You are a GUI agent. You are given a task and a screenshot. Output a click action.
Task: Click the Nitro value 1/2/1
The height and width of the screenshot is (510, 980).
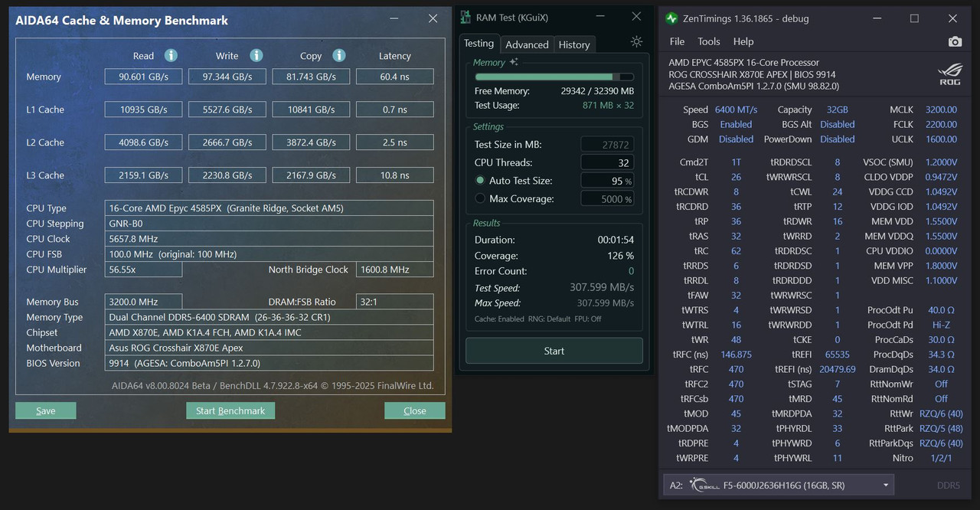pyautogui.click(x=941, y=458)
